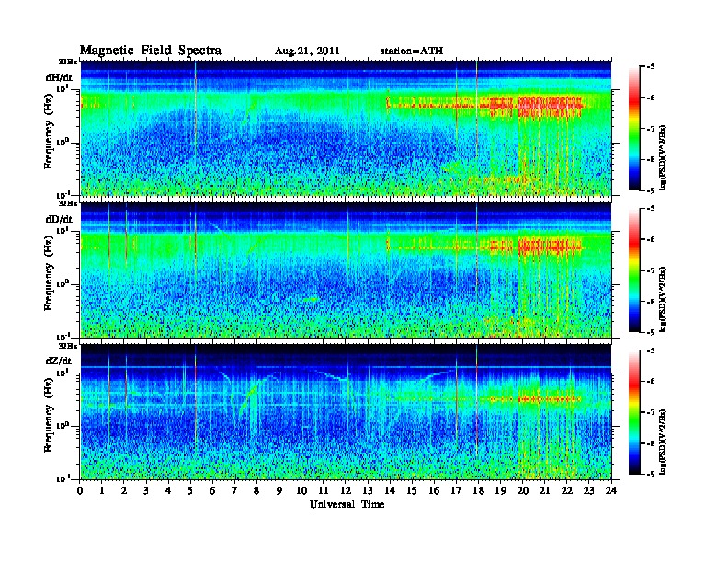Click the 32Hz label atop dZ/dt panel
The width and height of the screenshot is (728, 563).
pos(68,346)
